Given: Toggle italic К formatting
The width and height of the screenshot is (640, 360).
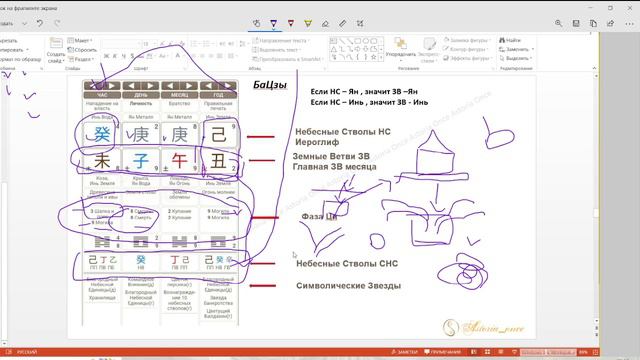Looking at the screenshot, I should click(x=115, y=56).
